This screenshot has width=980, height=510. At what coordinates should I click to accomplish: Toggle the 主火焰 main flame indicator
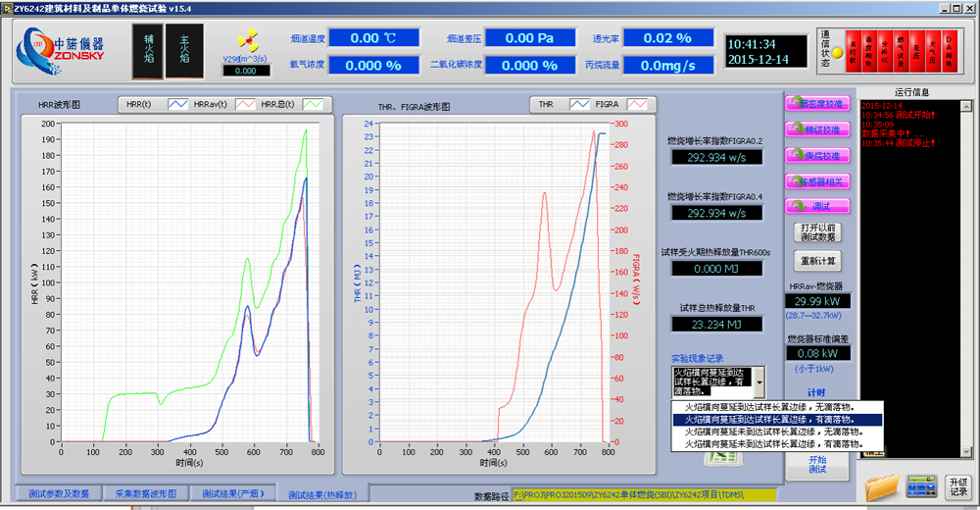(184, 51)
